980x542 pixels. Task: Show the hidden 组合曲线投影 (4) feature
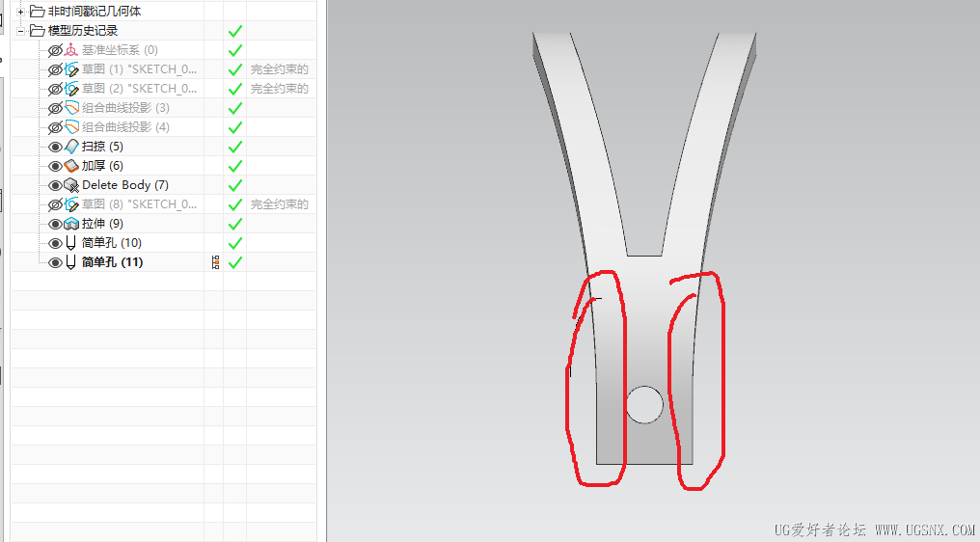(55, 127)
